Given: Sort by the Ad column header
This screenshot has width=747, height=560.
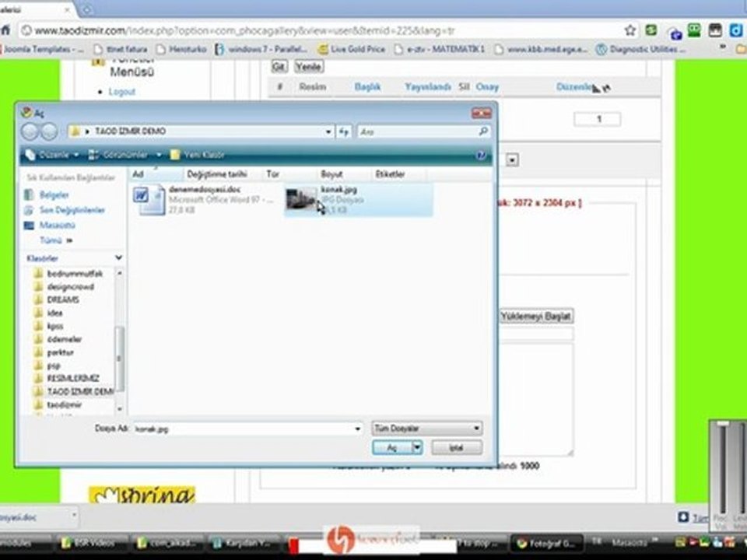Looking at the screenshot, I should click(156, 173).
